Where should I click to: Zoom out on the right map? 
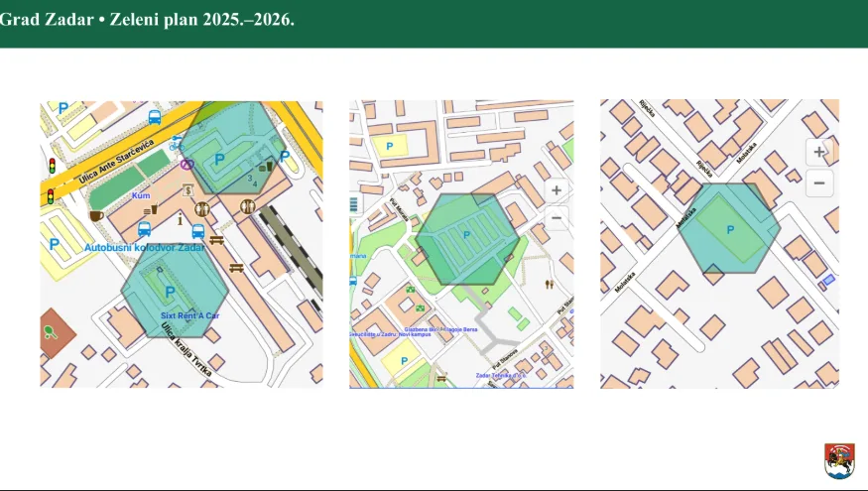pos(818,183)
